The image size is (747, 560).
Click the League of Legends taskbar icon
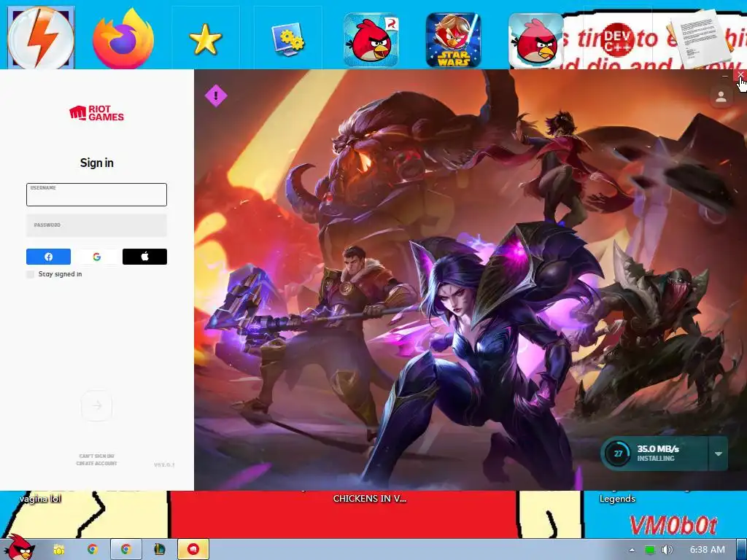click(x=160, y=550)
